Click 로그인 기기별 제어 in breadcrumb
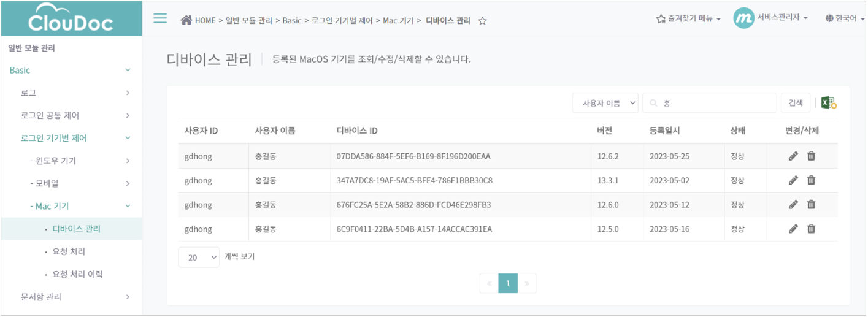 click(x=342, y=21)
